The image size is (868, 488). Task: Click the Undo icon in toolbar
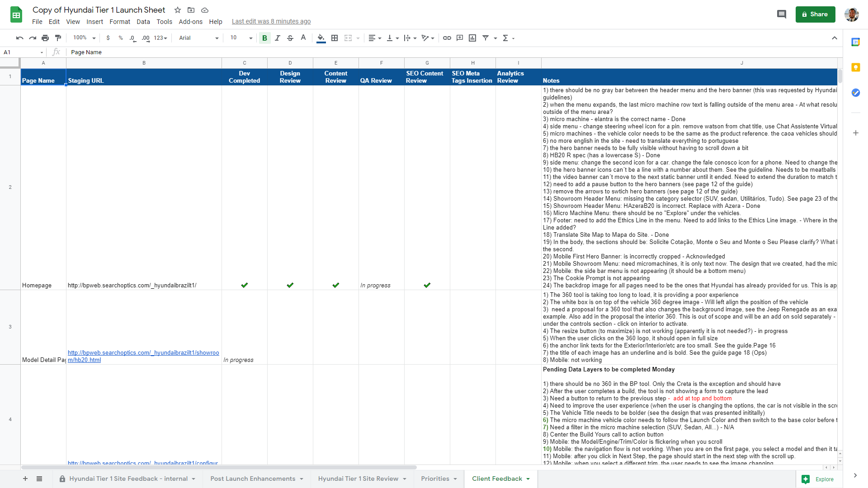coord(19,38)
